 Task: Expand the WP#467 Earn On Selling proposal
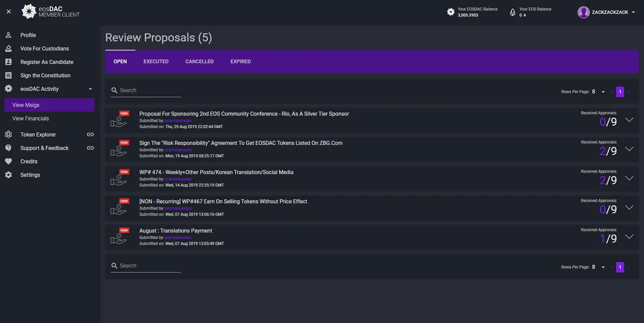coord(629,207)
